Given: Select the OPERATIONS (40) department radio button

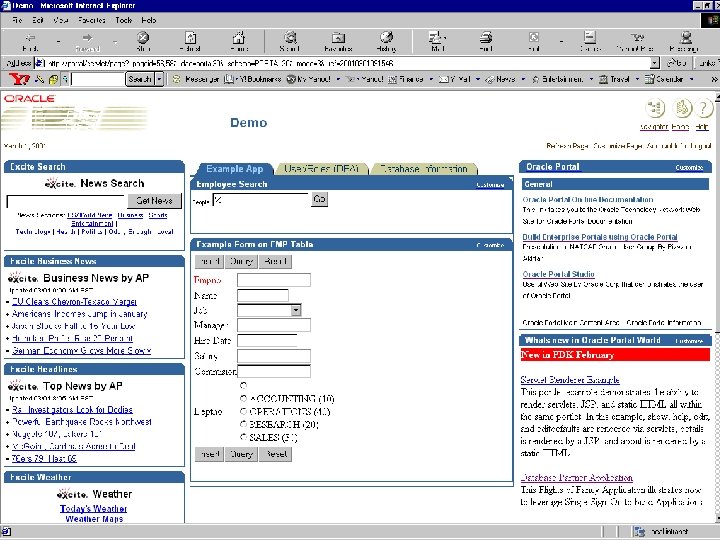Looking at the screenshot, I should (x=243, y=411).
